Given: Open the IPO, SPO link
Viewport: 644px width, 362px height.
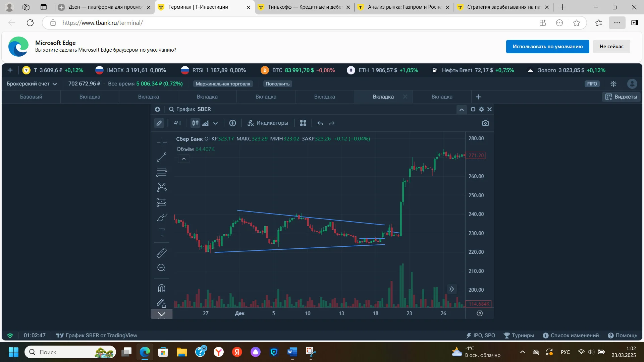Looking at the screenshot, I should pos(481,336).
